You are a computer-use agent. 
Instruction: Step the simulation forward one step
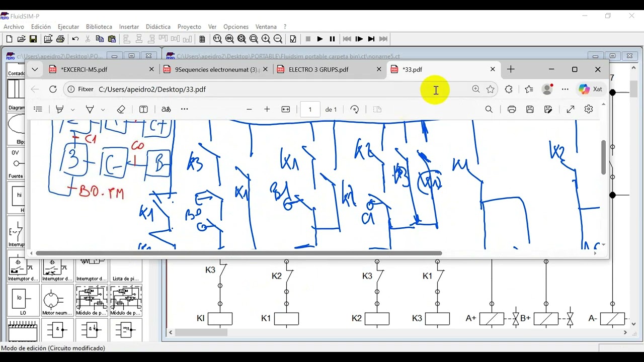359,39
